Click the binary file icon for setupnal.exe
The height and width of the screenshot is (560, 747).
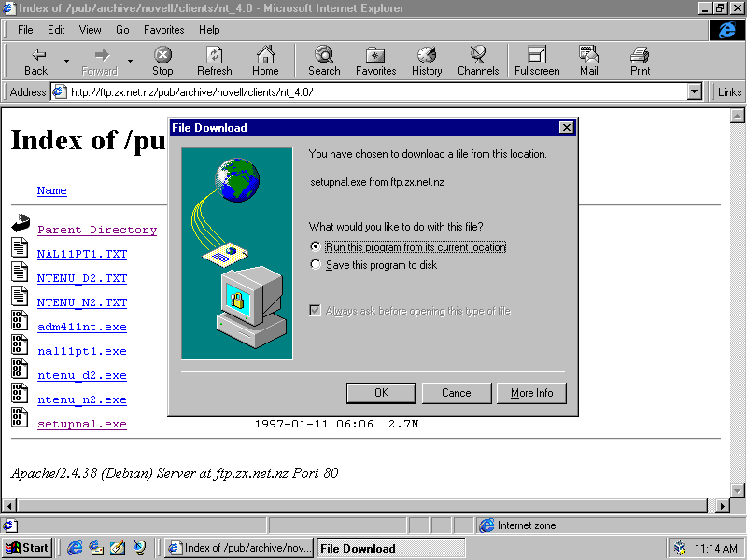coord(20,417)
